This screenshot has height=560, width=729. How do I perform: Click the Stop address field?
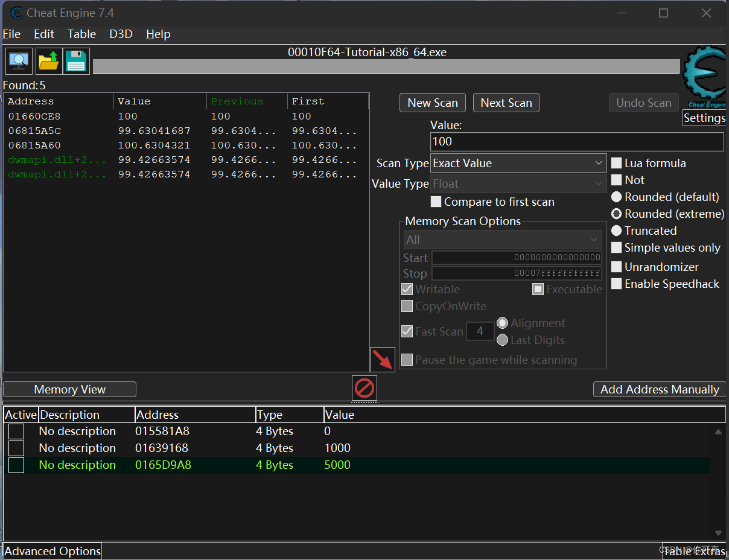[517, 273]
